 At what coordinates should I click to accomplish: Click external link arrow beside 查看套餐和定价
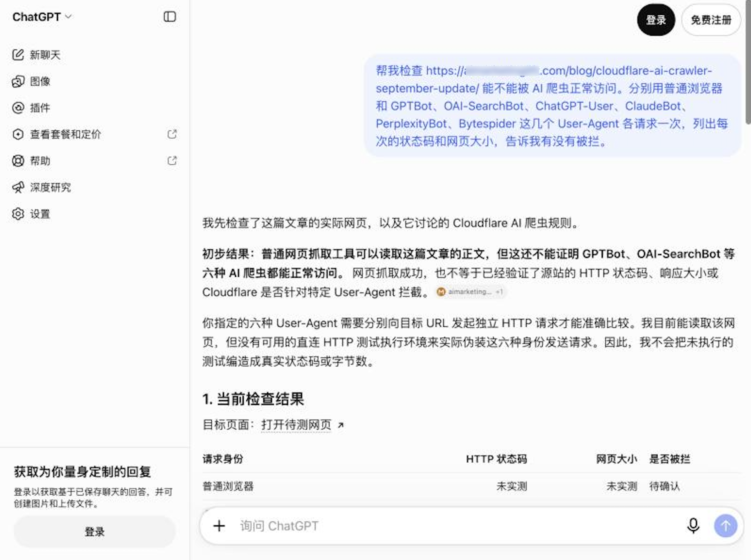[172, 134]
